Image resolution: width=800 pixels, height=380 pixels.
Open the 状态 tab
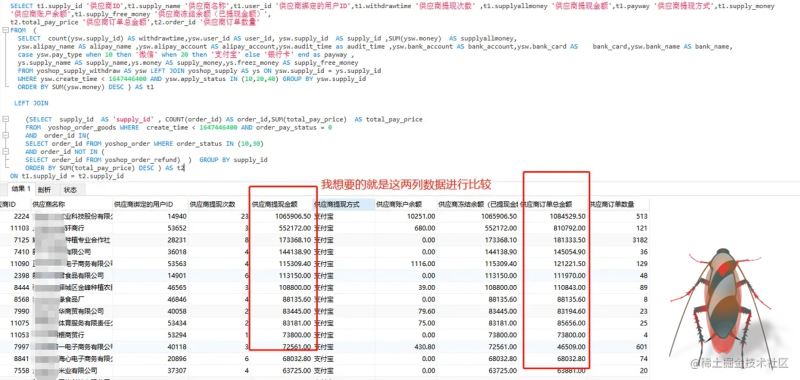coord(70,190)
